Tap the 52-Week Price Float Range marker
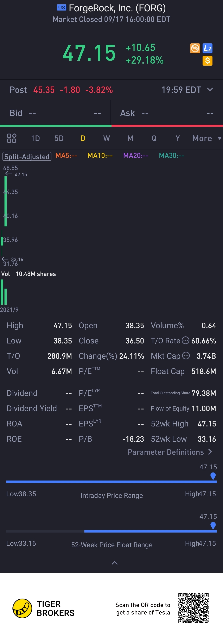This screenshot has width=223, height=644. [213, 526]
